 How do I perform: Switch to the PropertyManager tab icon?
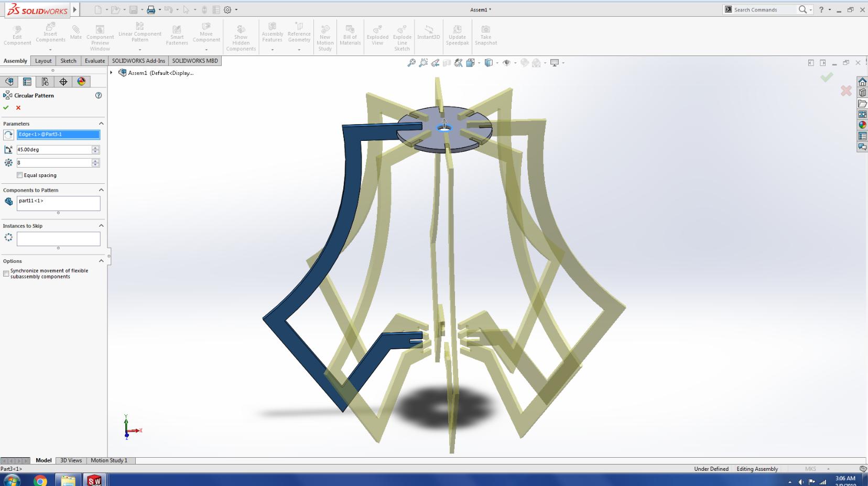[27, 82]
